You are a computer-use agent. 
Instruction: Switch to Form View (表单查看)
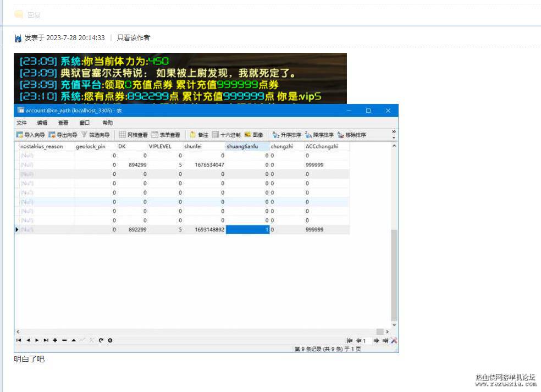[x=166, y=135]
